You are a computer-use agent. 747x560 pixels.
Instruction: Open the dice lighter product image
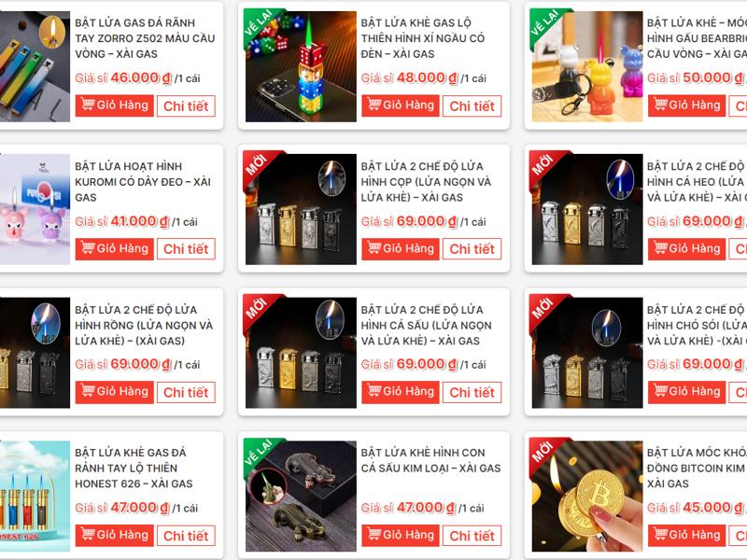tap(301, 66)
